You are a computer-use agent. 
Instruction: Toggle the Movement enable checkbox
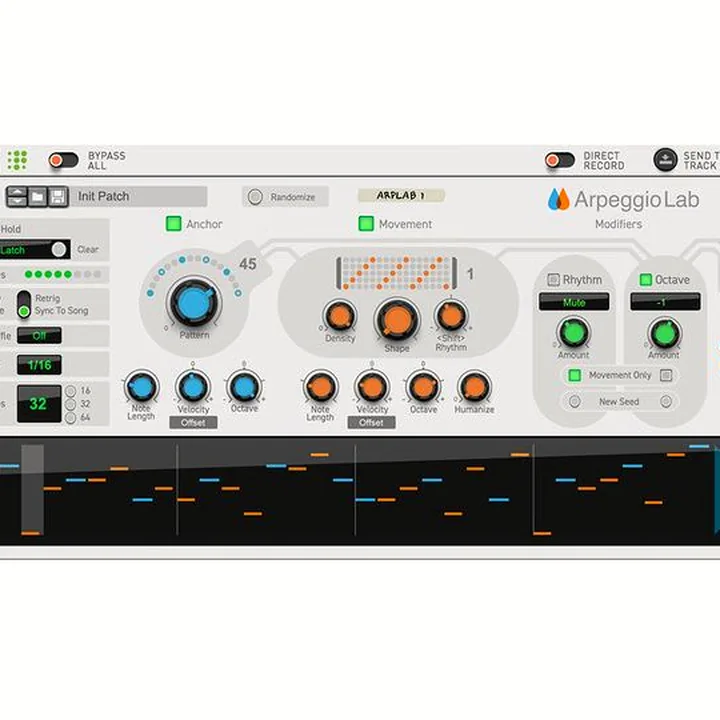click(x=366, y=224)
